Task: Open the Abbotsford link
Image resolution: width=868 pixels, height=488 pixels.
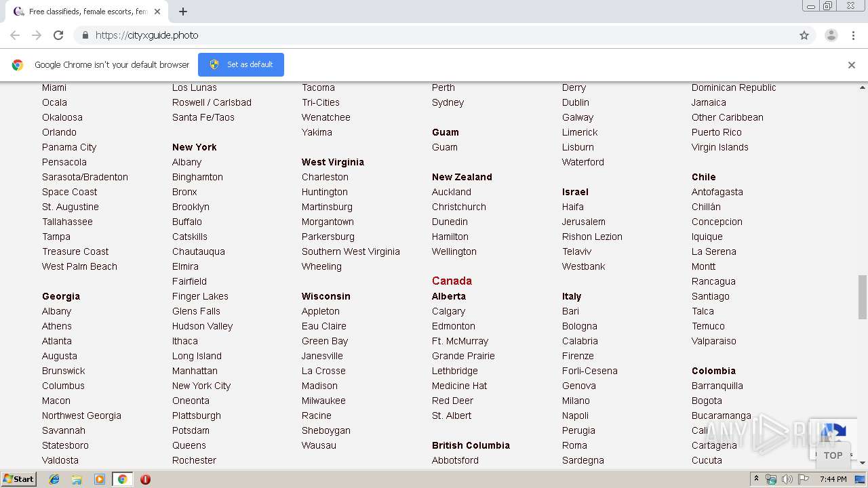Action: 455,460
